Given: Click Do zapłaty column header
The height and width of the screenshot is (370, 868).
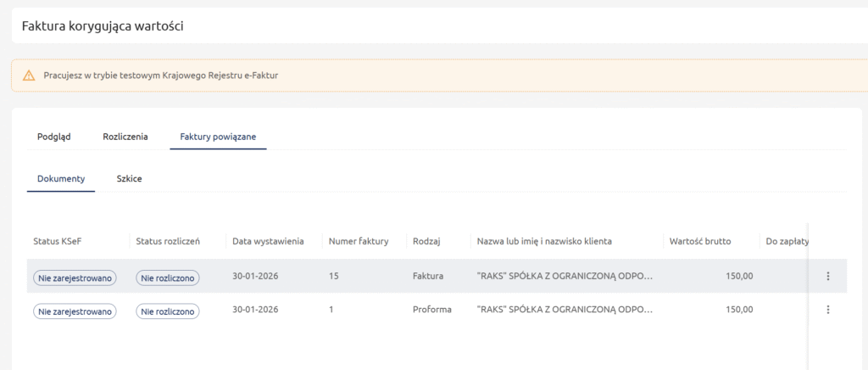Looking at the screenshot, I should pyautogui.click(x=786, y=241).
